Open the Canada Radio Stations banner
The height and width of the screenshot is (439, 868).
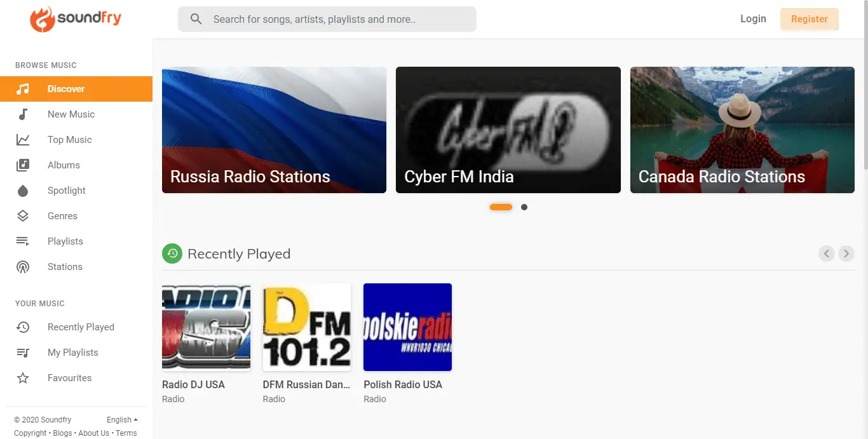[x=742, y=130]
